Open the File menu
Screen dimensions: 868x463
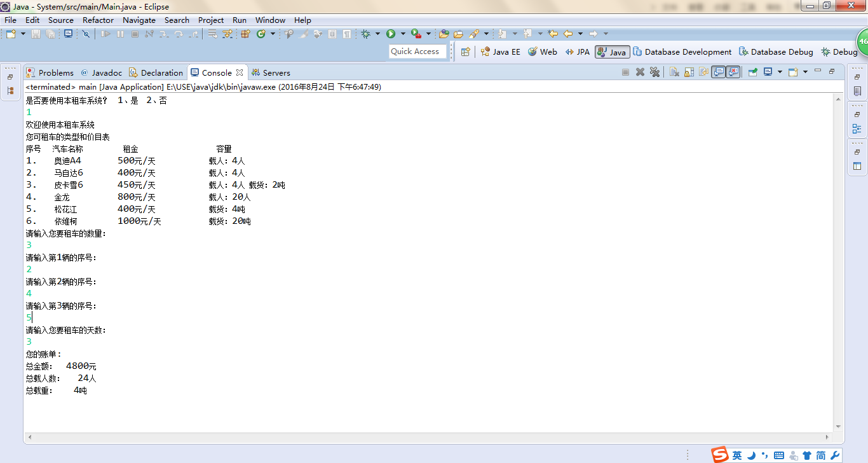pyautogui.click(x=11, y=20)
